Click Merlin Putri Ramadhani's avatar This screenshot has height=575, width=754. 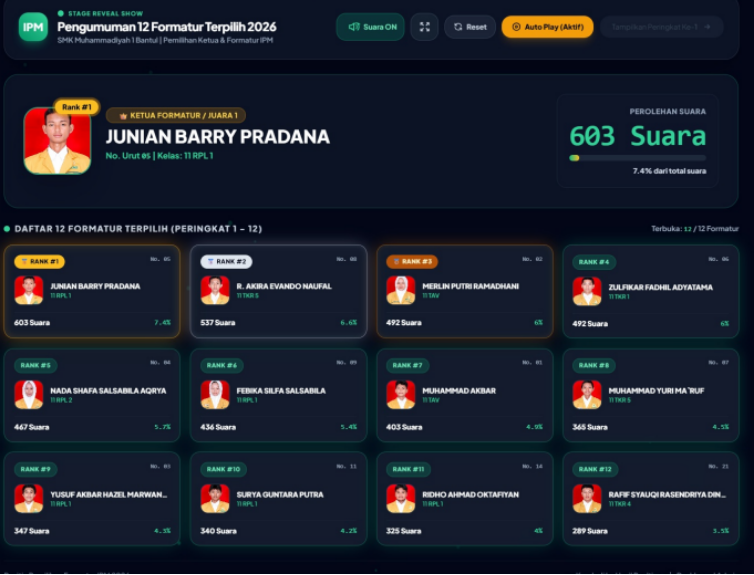point(401,290)
